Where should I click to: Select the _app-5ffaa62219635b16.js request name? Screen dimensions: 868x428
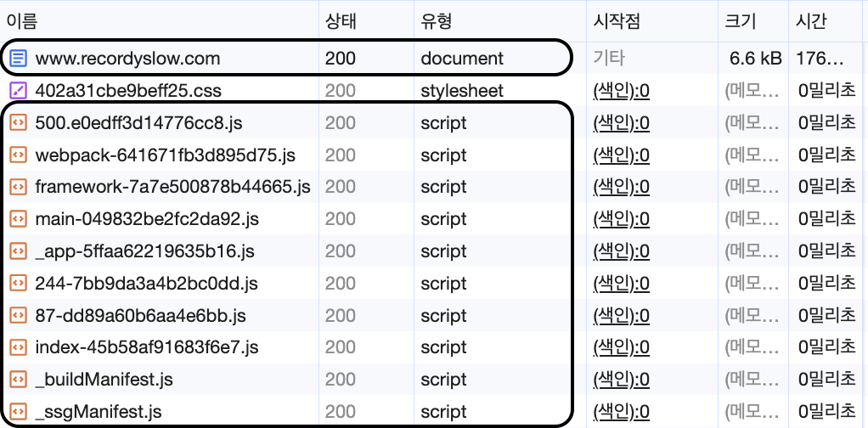(x=145, y=251)
